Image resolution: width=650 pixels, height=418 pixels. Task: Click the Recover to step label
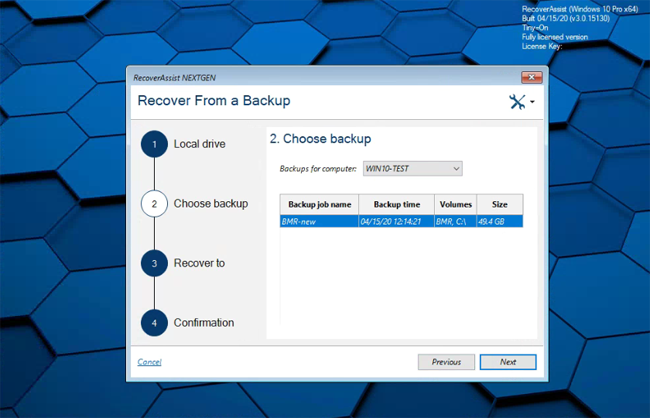point(199,263)
